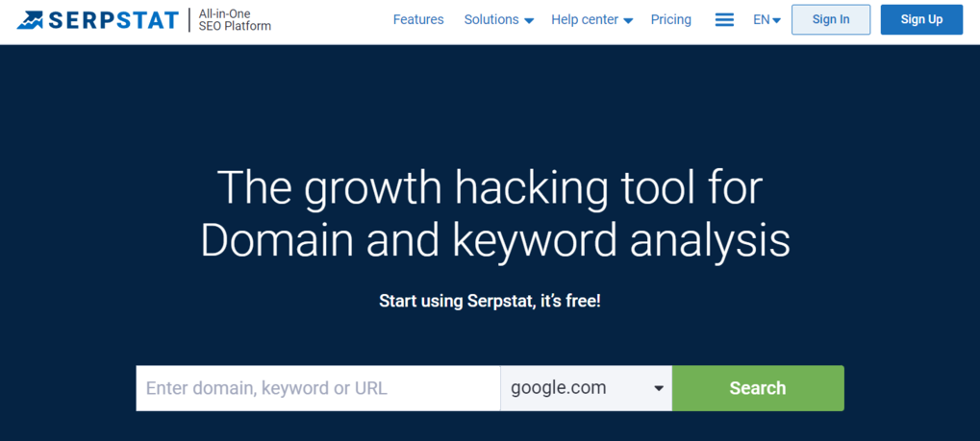This screenshot has height=441, width=980.
Task: Click the All-in-One SEO Platform tagline
Action: (x=235, y=19)
